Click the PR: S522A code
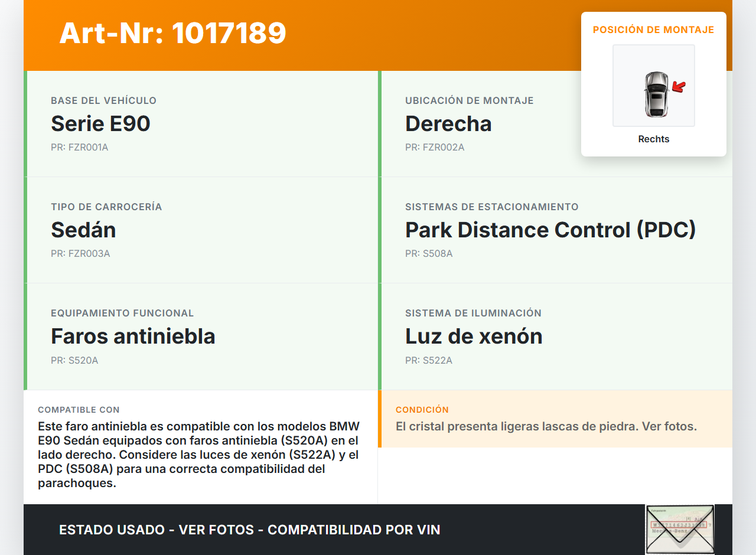756x555 pixels. [429, 360]
